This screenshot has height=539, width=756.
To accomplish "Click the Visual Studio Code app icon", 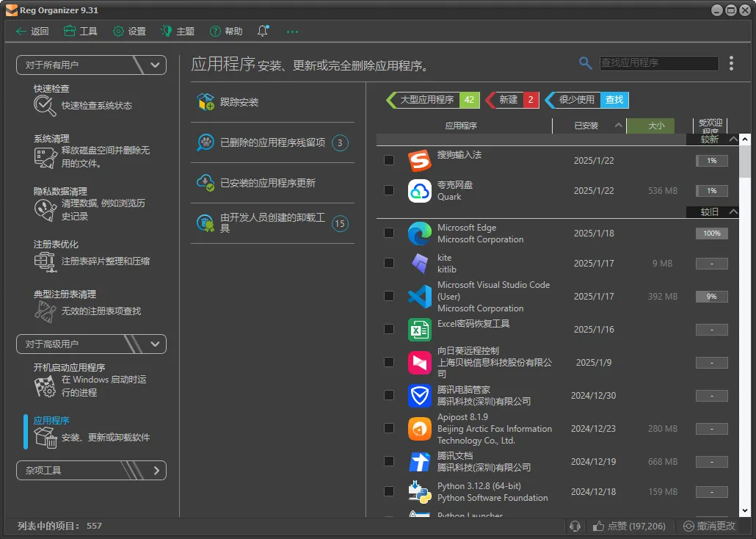I will point(419,296).
